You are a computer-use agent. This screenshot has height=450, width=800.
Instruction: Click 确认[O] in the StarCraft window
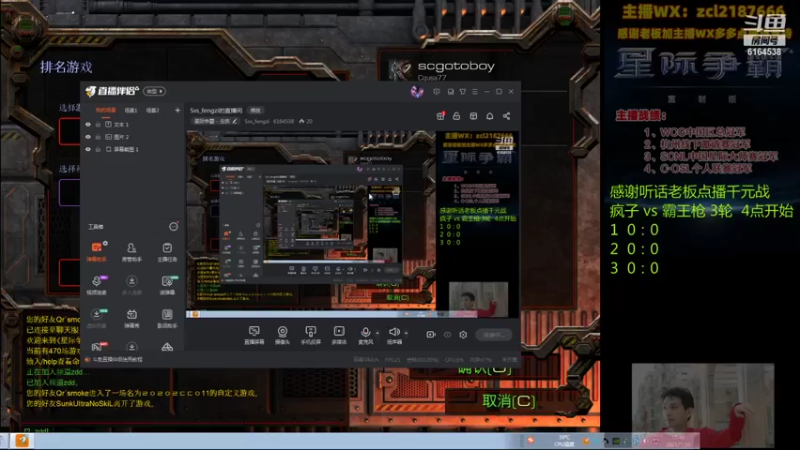tap(484, 369)
